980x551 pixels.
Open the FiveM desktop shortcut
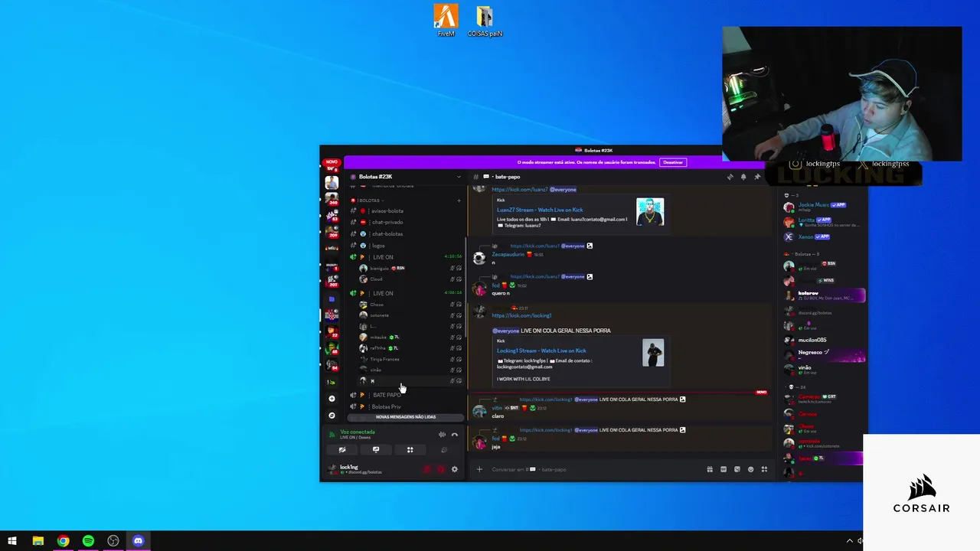(x=446, y=20)
